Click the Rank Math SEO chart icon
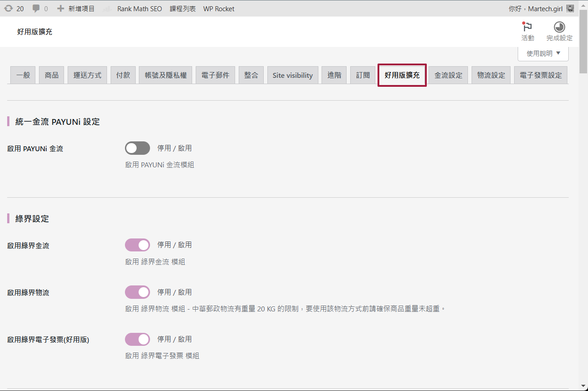 (107, 9)
